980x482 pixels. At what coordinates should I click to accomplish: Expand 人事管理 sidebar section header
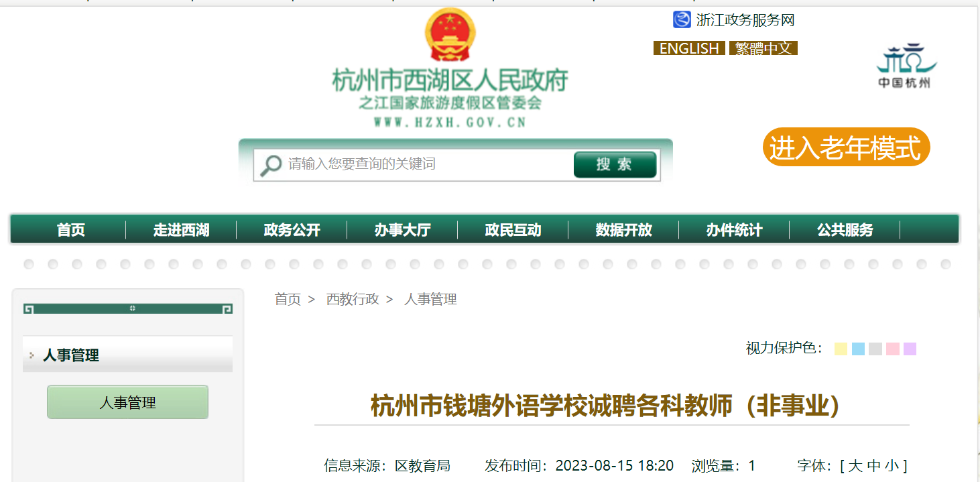pos(127,355)
